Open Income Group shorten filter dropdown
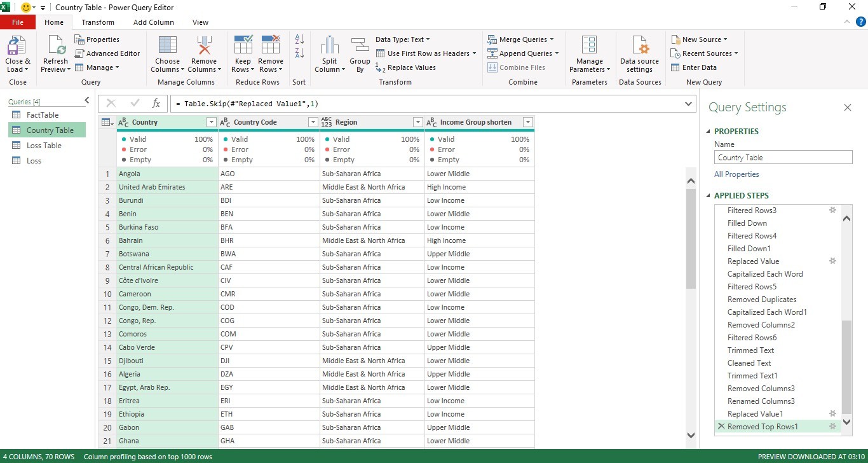The height and width of the screenshot is (463, 868). coord(527,122)
